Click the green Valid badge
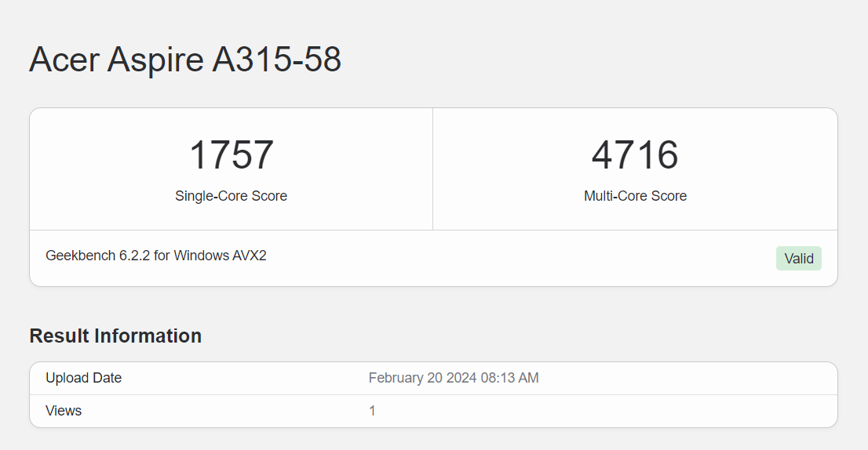The width and height of the screenshot is (868, 450). click(798, 258)
